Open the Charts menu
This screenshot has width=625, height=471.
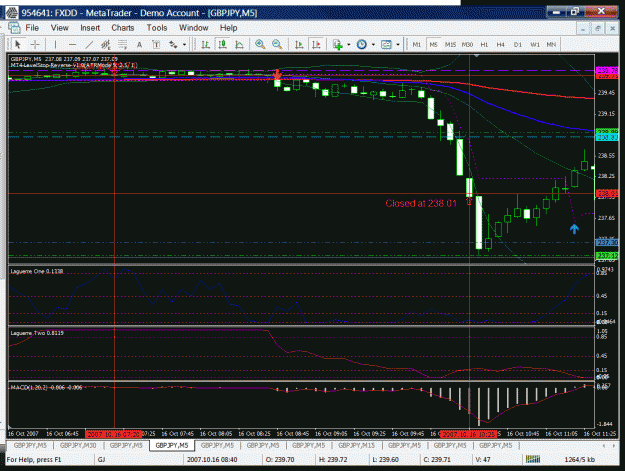[123, 28]
